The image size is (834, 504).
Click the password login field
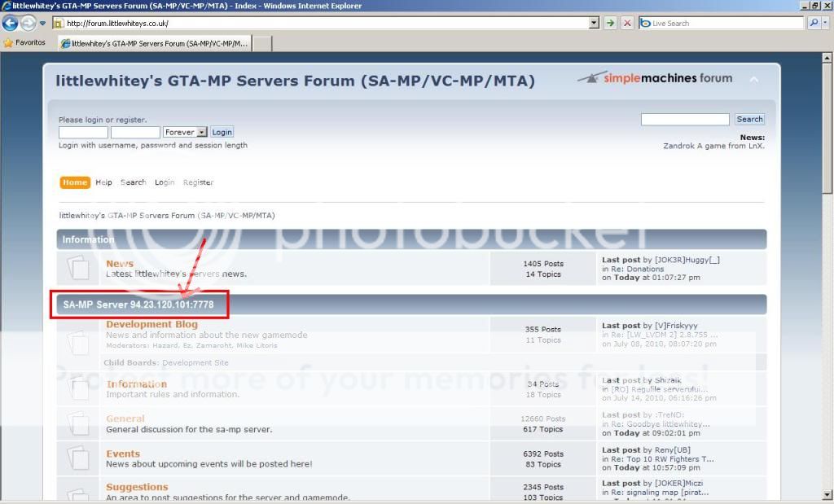click(x=135, y=133)
